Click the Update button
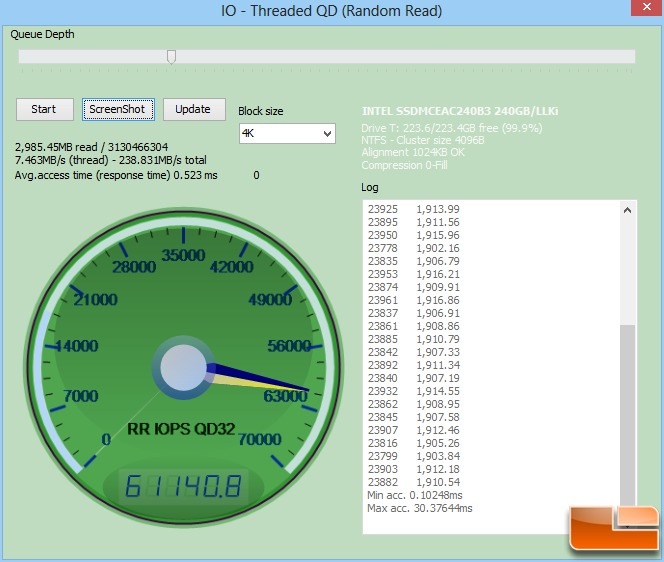The image size is (664, 562). [x=194, y=109]
